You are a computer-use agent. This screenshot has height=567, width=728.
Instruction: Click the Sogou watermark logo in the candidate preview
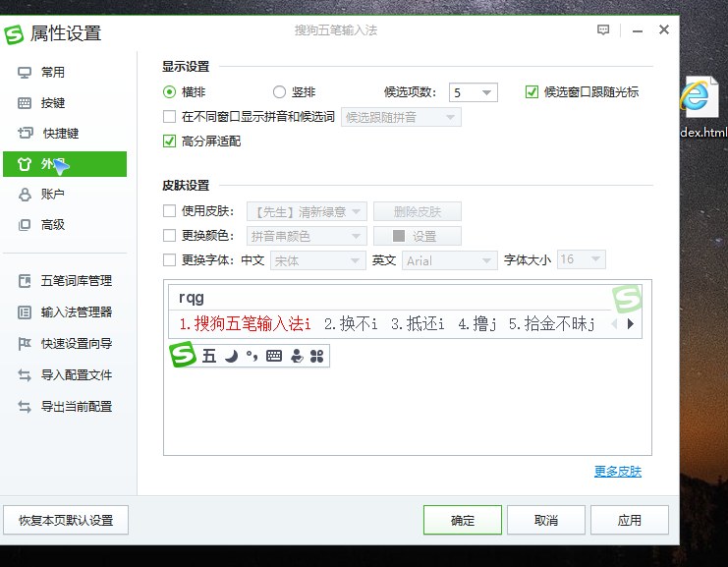[627, 299]
